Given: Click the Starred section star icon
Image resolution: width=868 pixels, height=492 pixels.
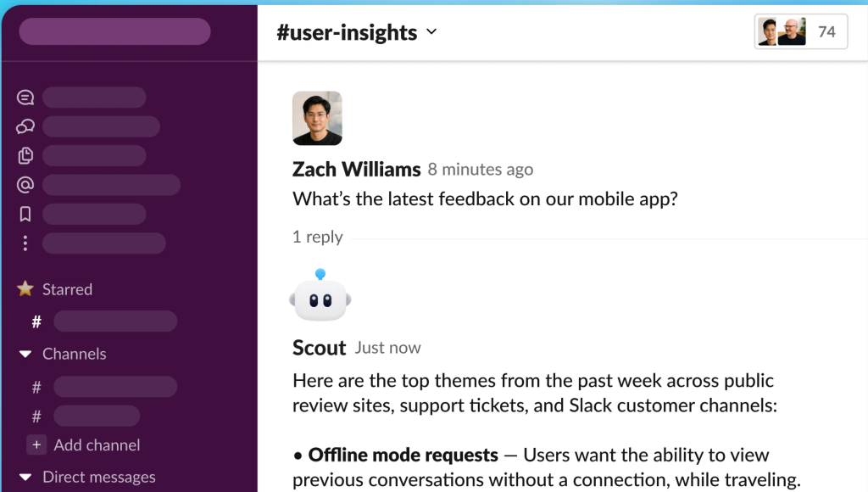Looking at the screenshot, I should coord(25,288).
